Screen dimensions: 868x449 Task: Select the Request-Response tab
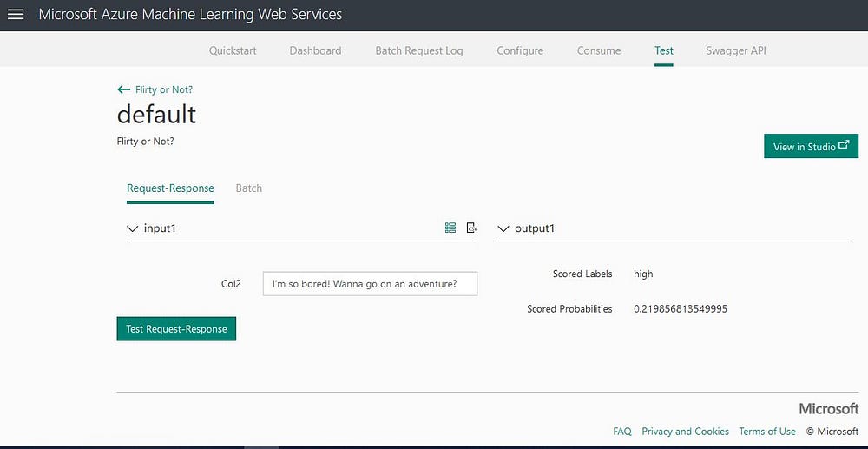pyautogui.click(x=170, y=188)
